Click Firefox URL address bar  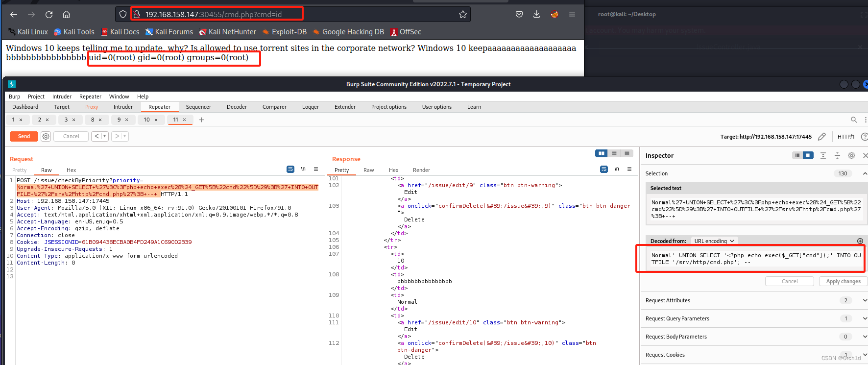coord(294,14)
